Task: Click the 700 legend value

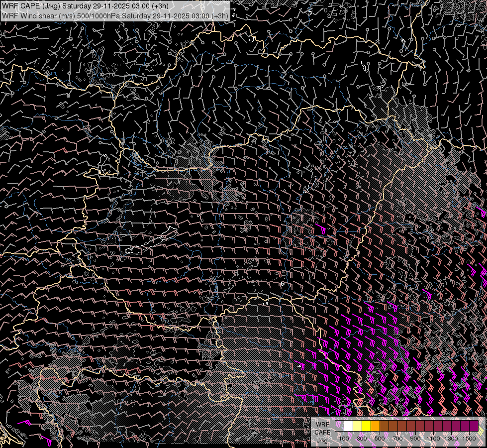Action: (397, 439)
